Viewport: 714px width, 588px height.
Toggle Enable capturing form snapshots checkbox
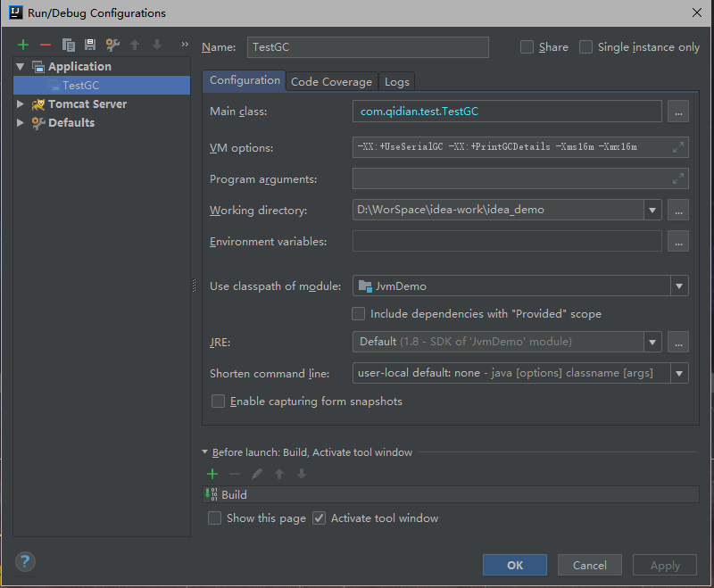click(x=218, y=401)
